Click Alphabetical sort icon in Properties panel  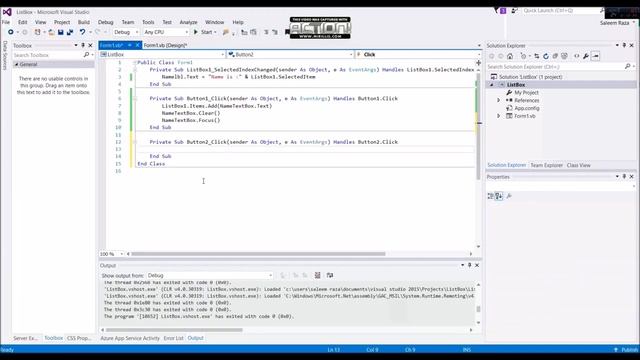499,196
